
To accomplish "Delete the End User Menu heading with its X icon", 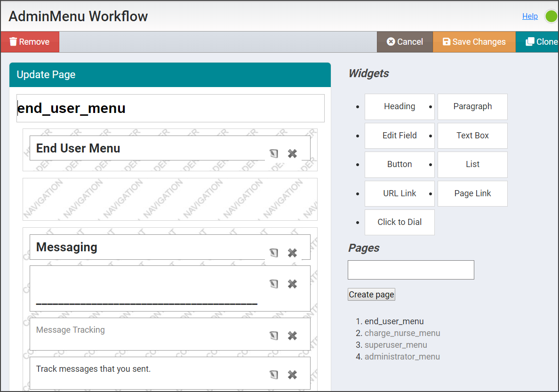I will 292,153.
